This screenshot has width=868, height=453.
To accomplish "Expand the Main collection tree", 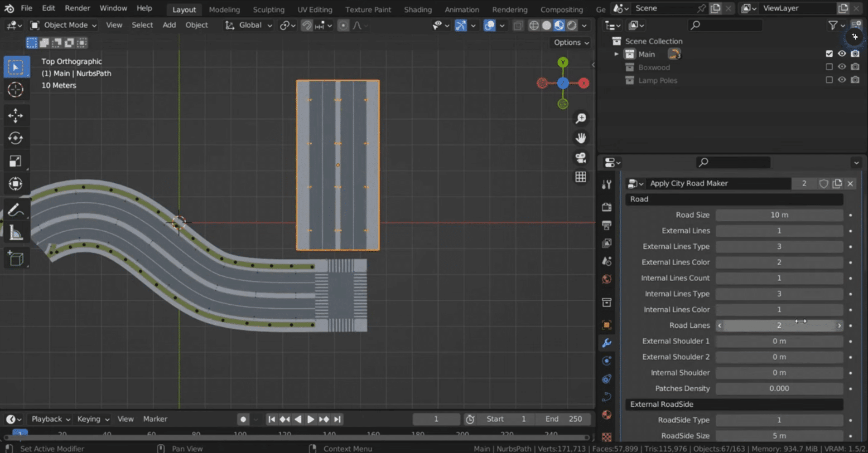I will [x=616, y=54].
